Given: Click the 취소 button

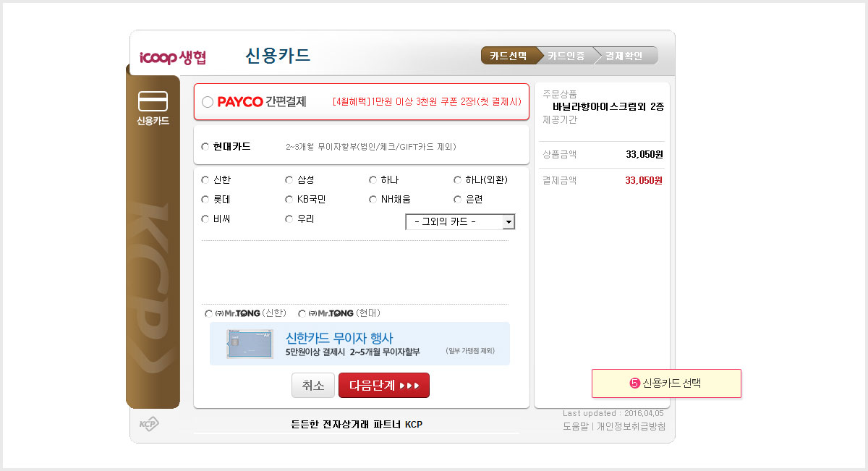Looking at the screenshot, I should tap(313, 386).
